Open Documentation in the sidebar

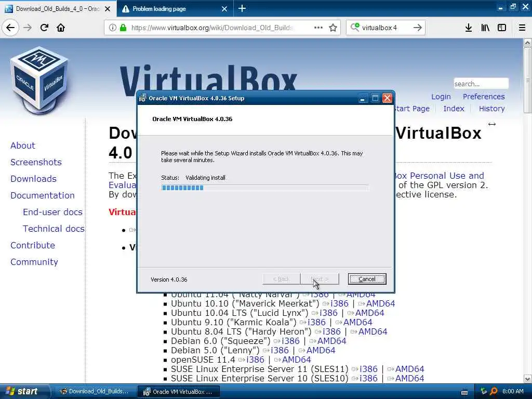coord(43,195)
